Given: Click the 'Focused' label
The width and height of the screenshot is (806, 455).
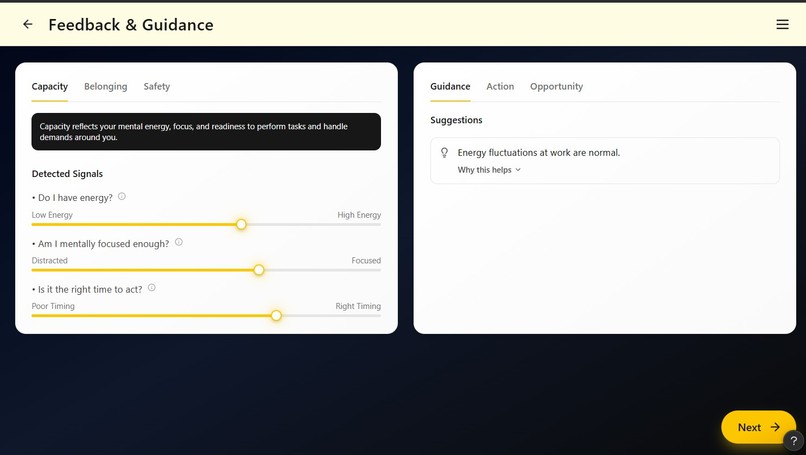Looking at the screenshot, I should point(366,260).
